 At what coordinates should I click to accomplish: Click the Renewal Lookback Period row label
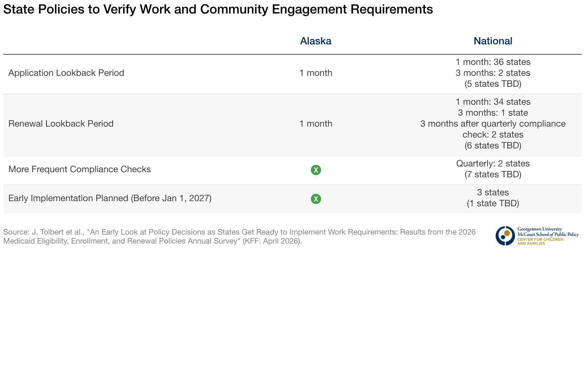coord(61,124)
